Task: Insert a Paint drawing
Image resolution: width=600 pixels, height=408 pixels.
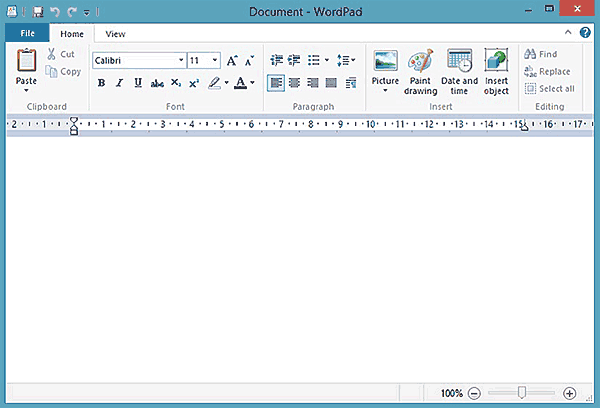Action: pos(420,60)
